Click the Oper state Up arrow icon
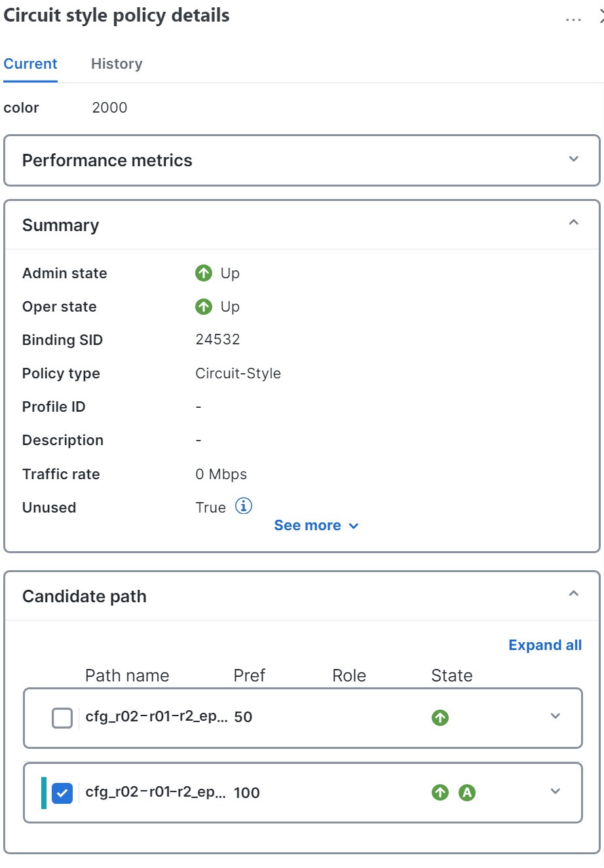This screenshot has height=868, width=604. (204, 306)
